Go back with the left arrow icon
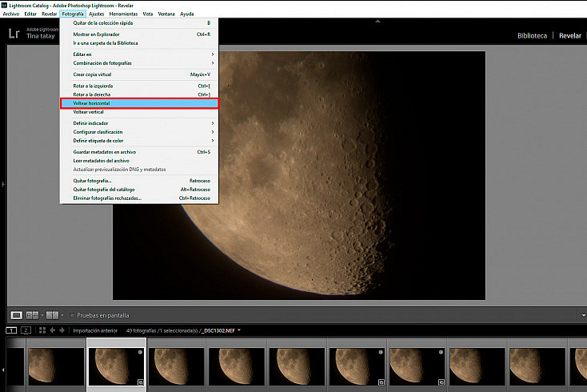This screenshot has width=587, height=392. click(53, 330)
